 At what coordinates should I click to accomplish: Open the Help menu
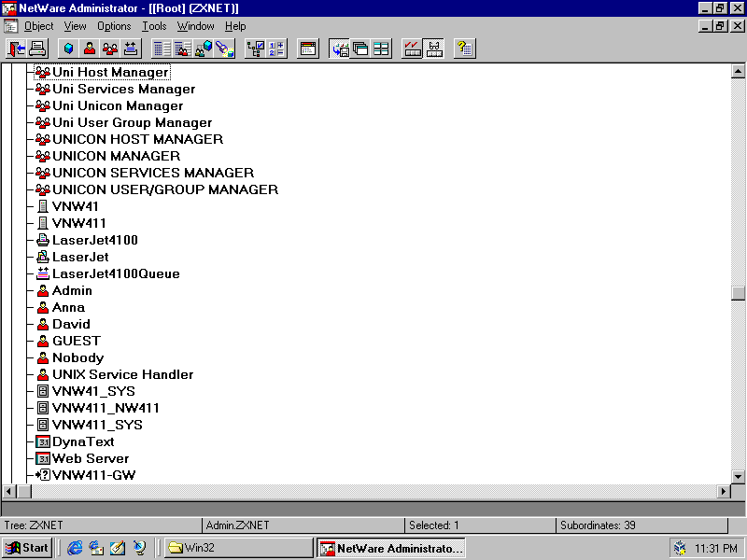point(235,26)
